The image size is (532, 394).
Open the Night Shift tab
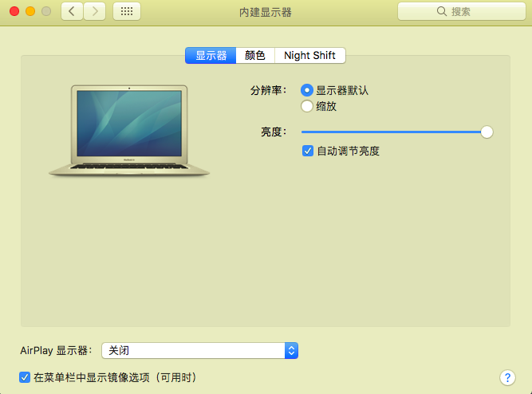[x=309, y=55]
